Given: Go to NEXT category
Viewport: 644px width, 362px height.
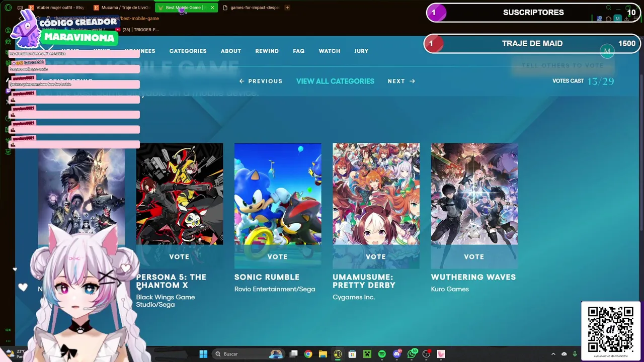Looking at the screenshot, I should [401, 81].
